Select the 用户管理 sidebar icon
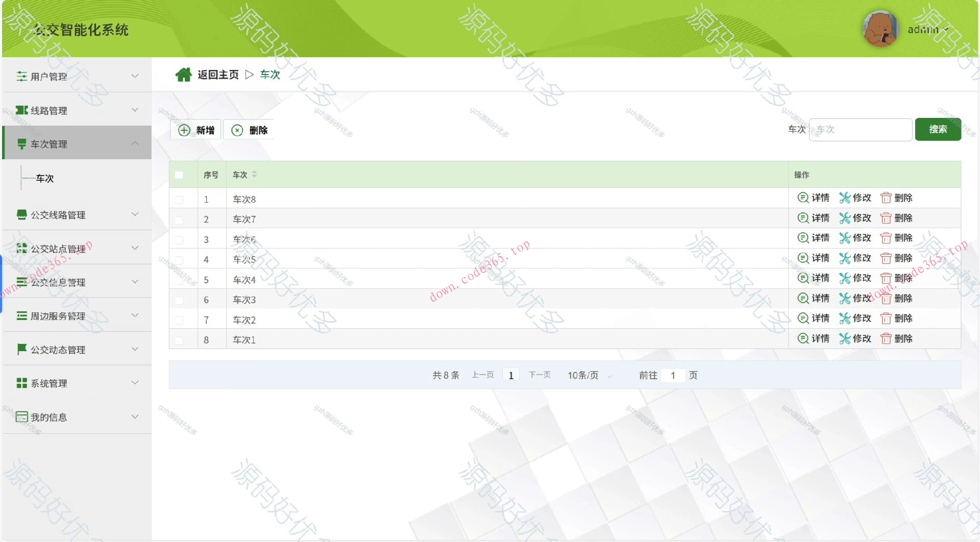The width and height of the screenshot is (980, 542). click(21, 76)
